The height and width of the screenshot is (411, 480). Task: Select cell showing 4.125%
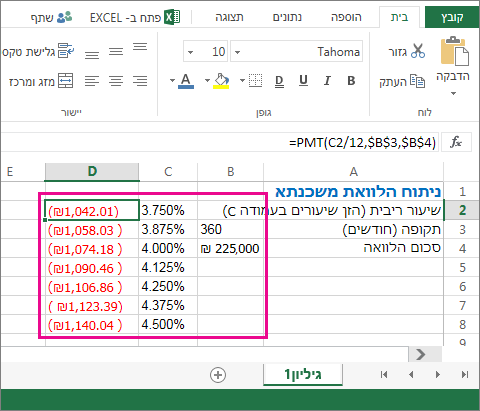point(168,267)
